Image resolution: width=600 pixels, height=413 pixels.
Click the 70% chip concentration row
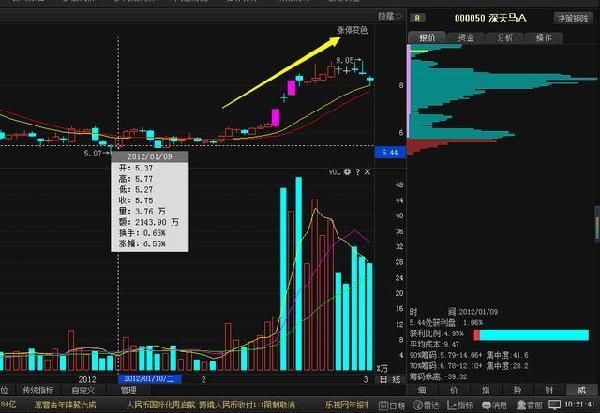pyautogui.click(x=469, y=366)
